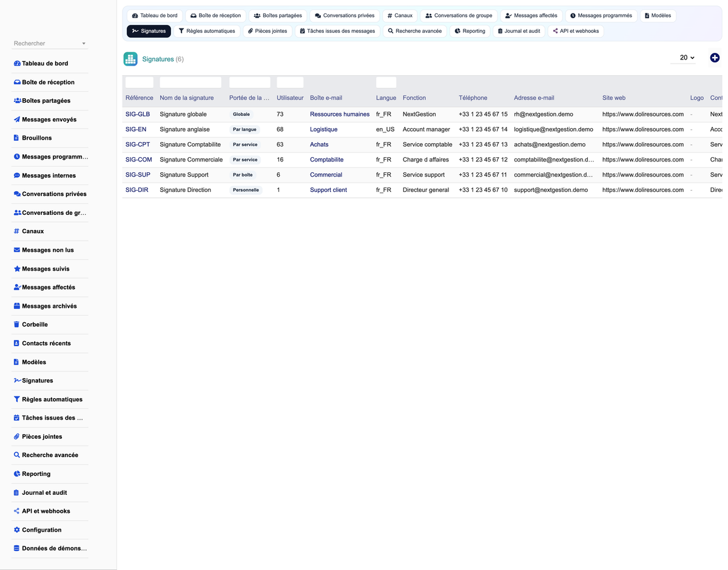
Task: Click the Utilisateur filter input field
Action: (290, 83)
